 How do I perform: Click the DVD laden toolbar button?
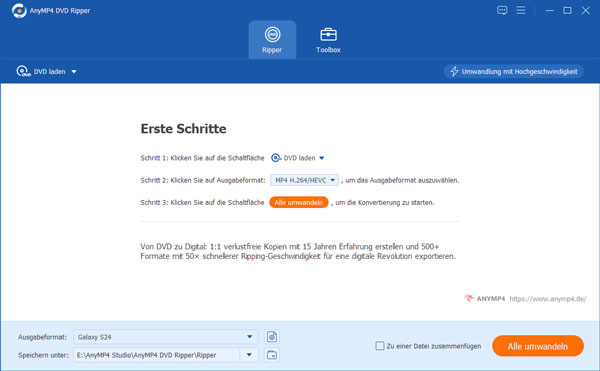[x=41, y=71]
